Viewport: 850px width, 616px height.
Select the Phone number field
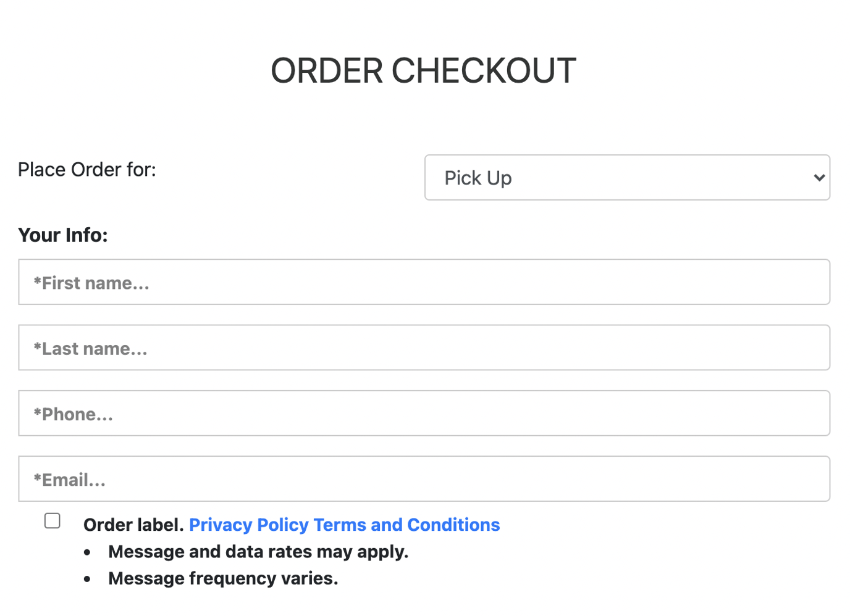424,413
